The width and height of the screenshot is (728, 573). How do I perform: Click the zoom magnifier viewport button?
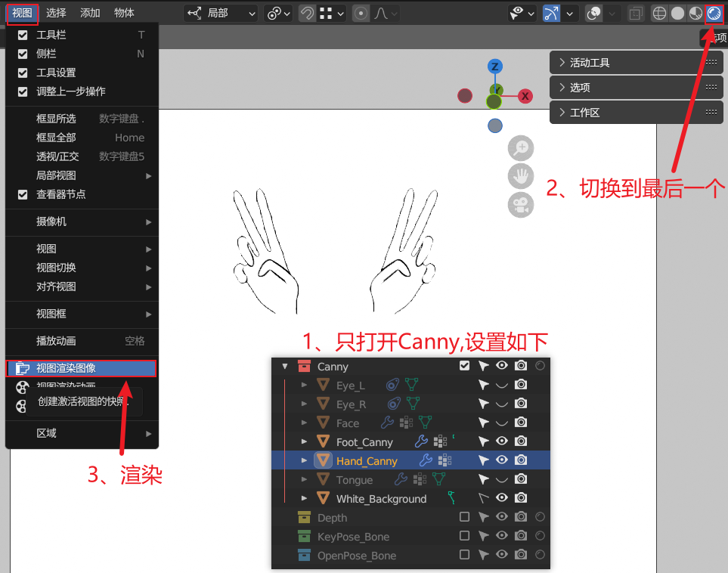coord(521,148)
